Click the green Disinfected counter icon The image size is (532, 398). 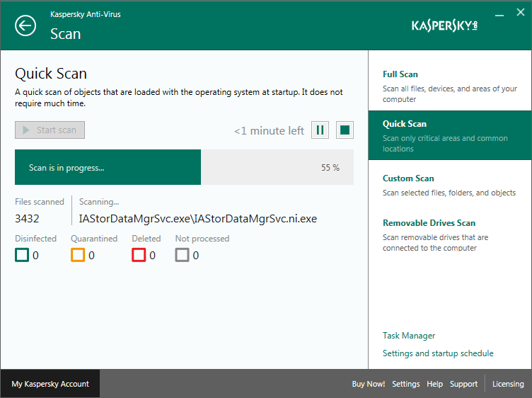[22, 255]
